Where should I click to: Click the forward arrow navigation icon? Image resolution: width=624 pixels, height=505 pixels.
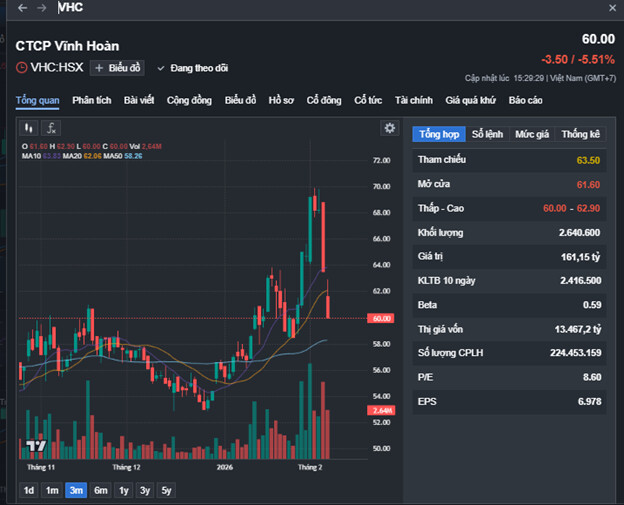tap(41, 8)
